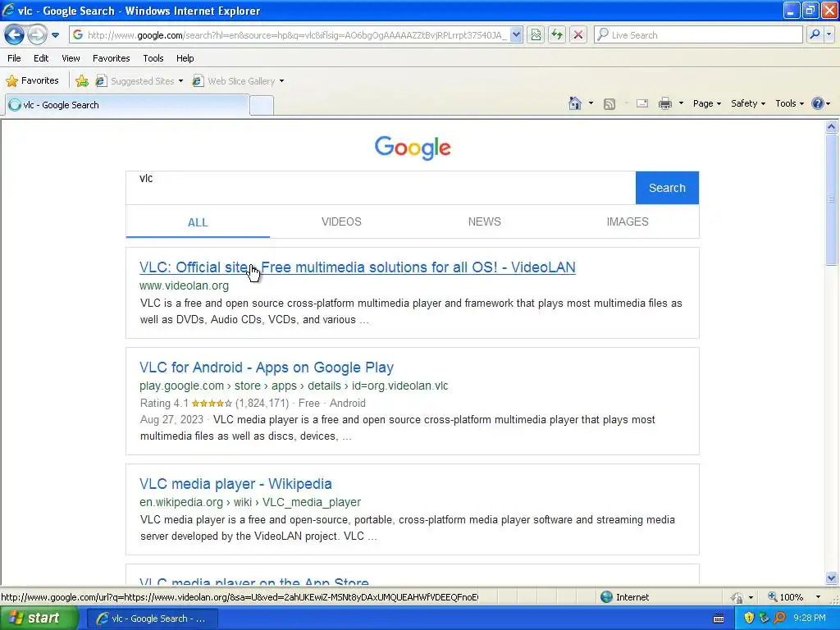840x630 pixels.
Task: Click the vertical scrollbar thumb
Action: (832, 199)
